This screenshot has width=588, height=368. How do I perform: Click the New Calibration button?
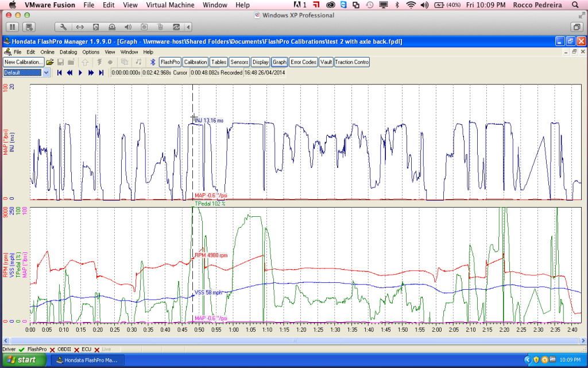pos(24,62)
